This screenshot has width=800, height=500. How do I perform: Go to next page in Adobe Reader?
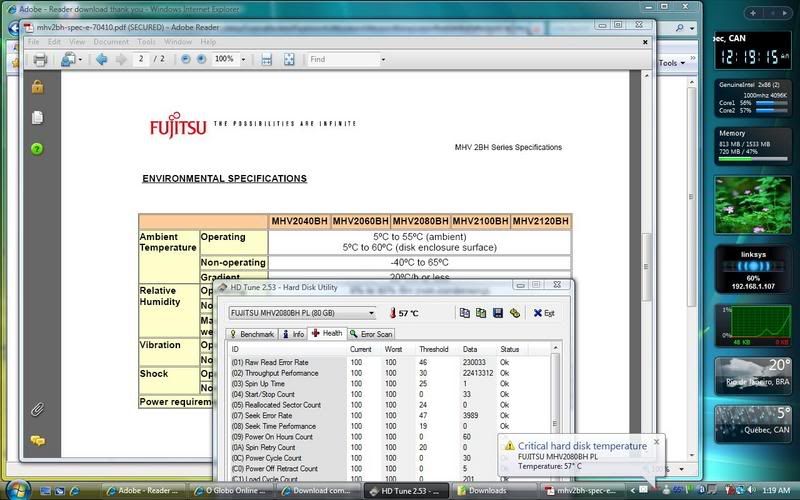[x=121, y=60]
